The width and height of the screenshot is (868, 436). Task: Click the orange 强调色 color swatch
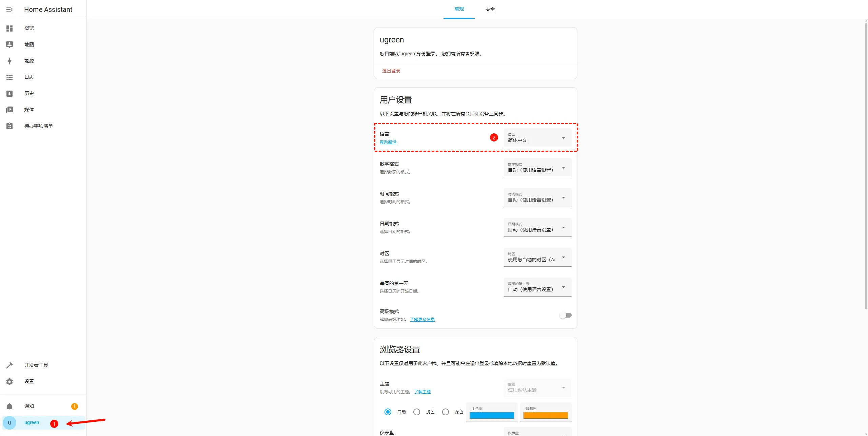click(x=546, y=415)
